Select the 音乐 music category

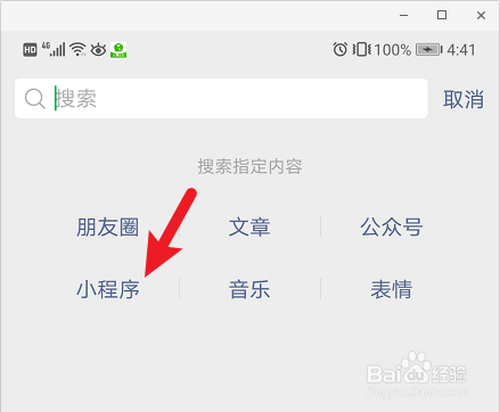250,289
